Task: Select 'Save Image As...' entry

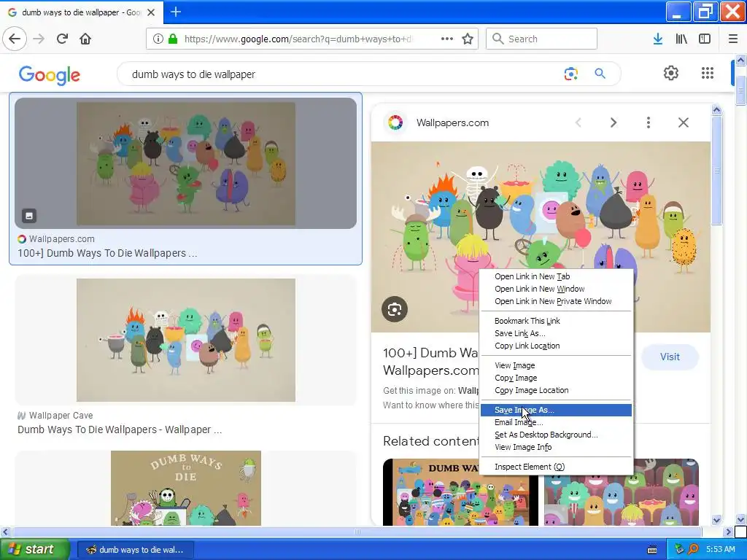Action: [556, 410]
